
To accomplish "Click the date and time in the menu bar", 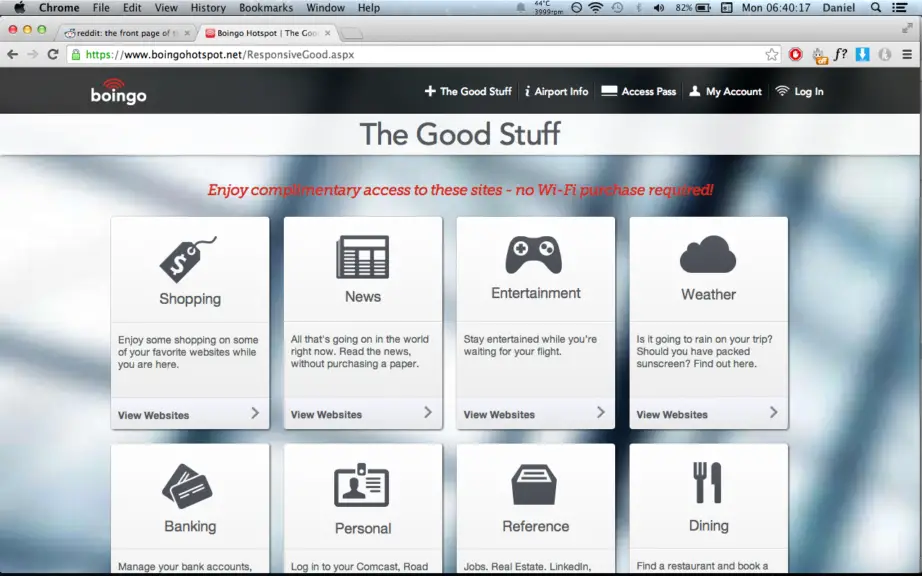I will pyautogui.click(x=776, y=8).
